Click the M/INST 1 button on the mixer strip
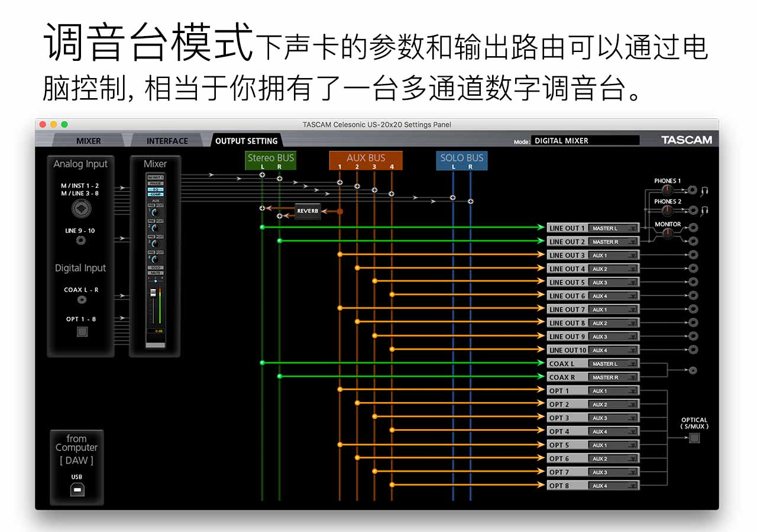Viewport: 757px width, 532px height. (x=155, y=177)
